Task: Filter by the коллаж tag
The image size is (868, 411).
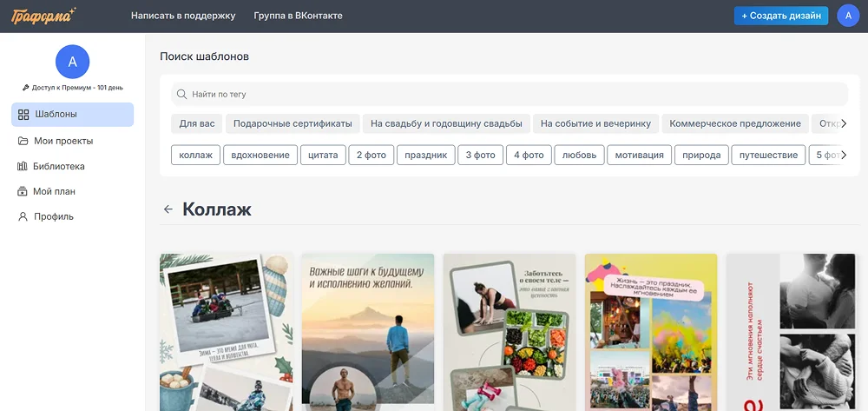Action: pos(196,155)
